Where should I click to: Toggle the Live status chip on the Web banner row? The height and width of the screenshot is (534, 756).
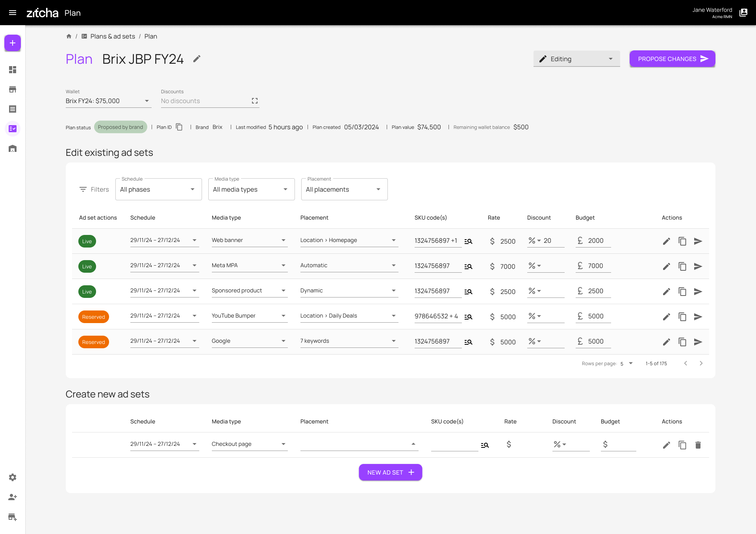pos(87,241)
